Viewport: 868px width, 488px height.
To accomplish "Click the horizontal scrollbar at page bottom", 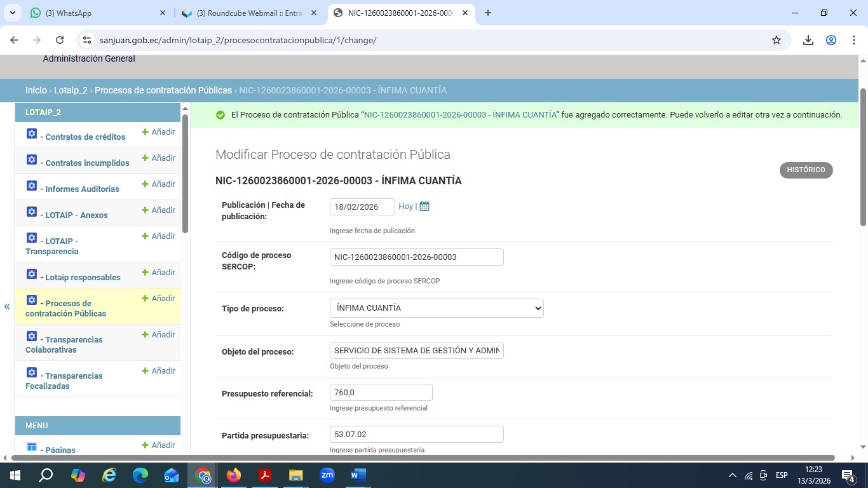I will (x=423, y=457).
